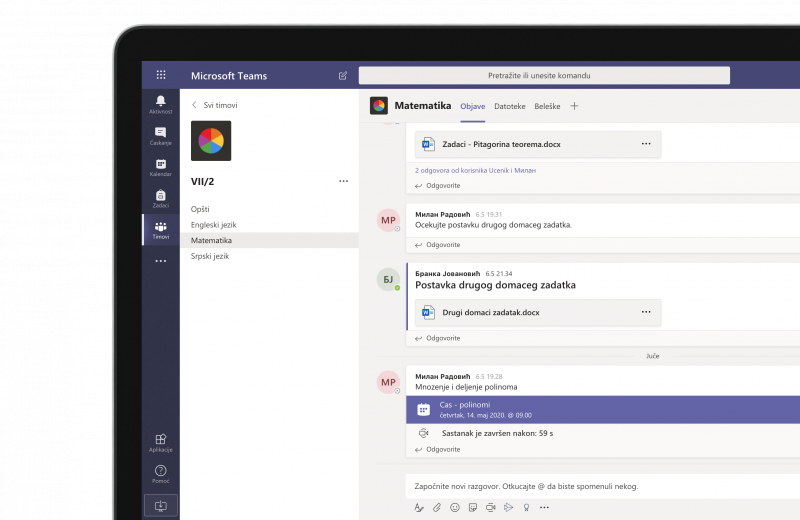Click Milan Radović avatar on Ocekujte message
The image size is (800, 520).
click(x=388, y=220)
